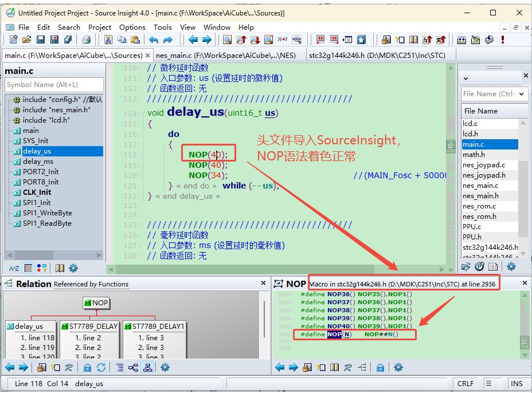Open the File Name filter dropdown
The width and height of the screenshot is (532, 393).
click(x=522, y=94)
